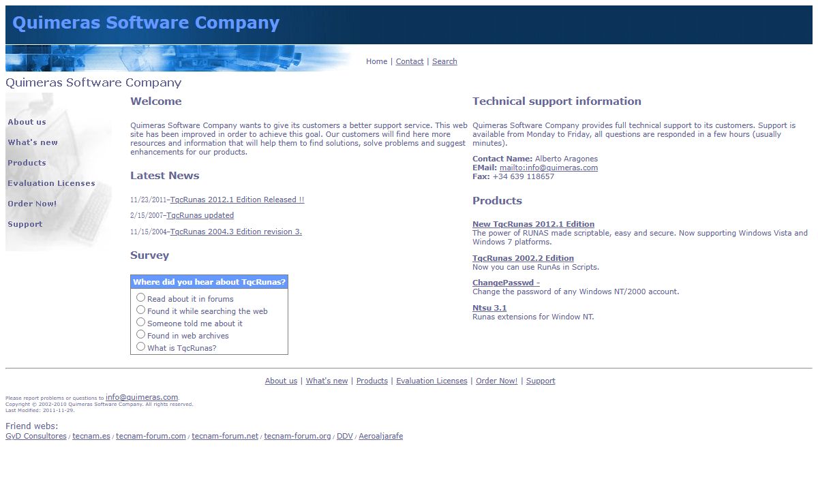Open the 'TqcRunas updated' news item

click(x=200, y=216)
